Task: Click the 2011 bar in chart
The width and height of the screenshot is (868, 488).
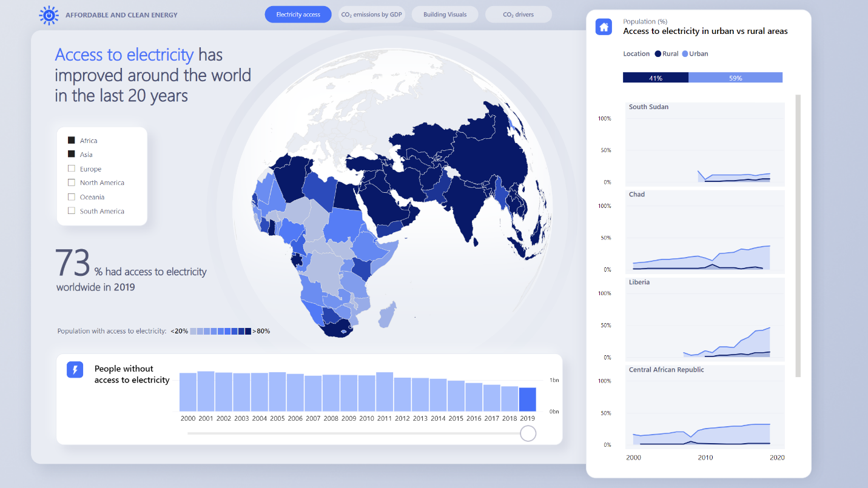Action: [x=385, y=392]
